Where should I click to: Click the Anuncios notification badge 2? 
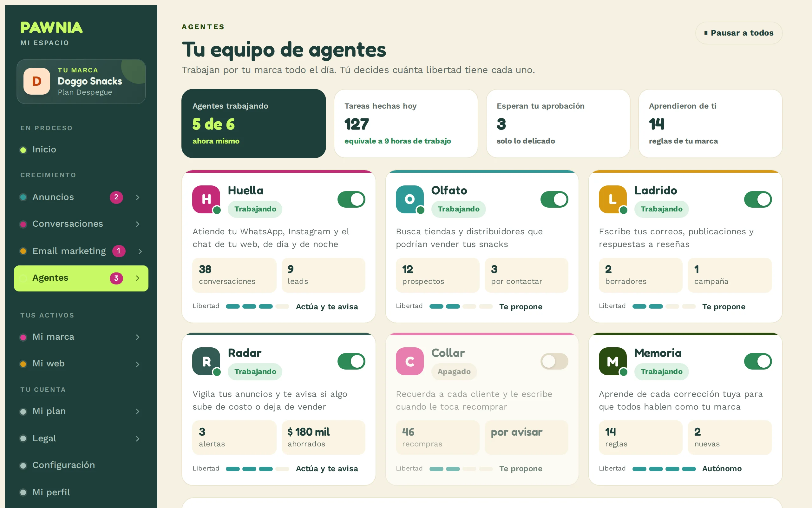[116, 197]
